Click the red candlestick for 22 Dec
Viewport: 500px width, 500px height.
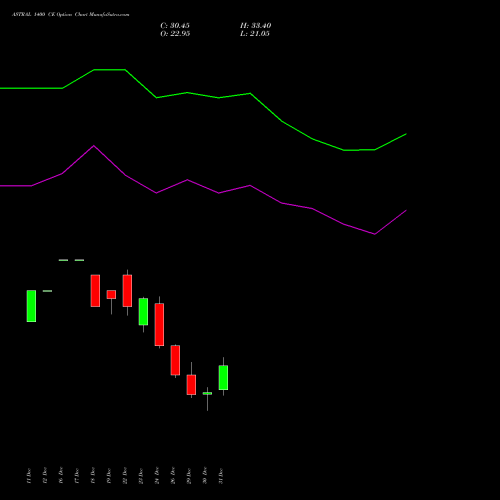tap(127, 291)
